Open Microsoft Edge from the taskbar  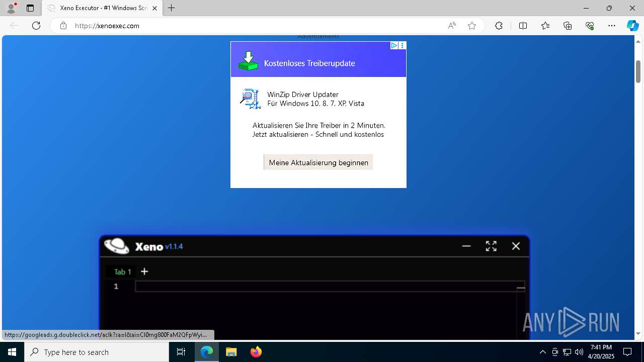pos(207,352)
